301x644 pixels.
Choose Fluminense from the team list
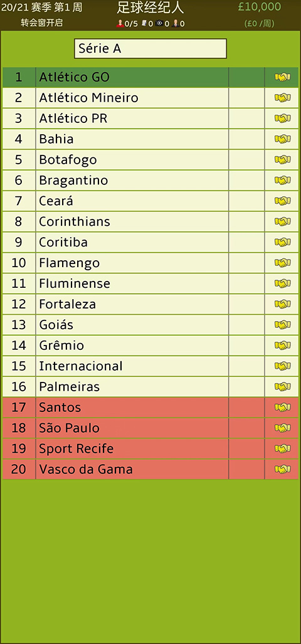(150, 283)
